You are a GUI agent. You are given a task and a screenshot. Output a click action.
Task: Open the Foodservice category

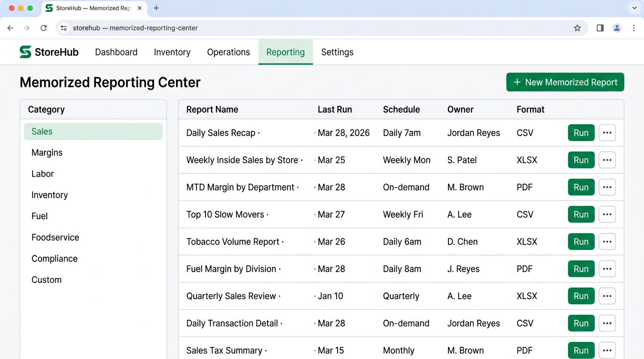93,237
